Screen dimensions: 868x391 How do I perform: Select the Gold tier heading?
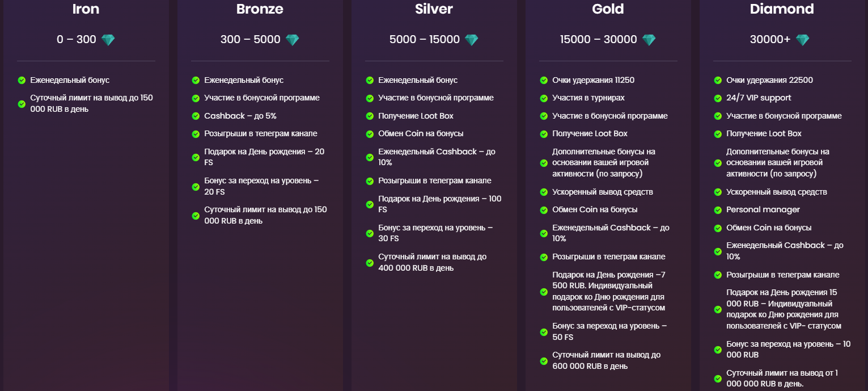tap(608, 9)
